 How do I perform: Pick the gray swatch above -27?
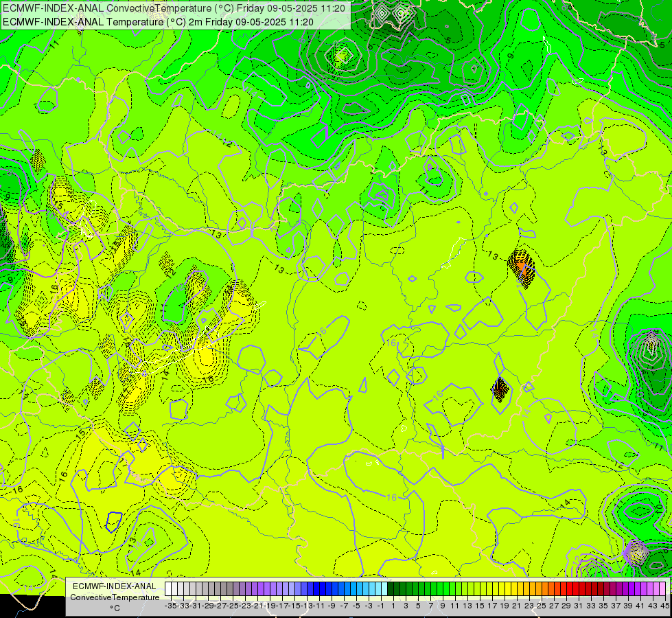(x=218, y=589)
